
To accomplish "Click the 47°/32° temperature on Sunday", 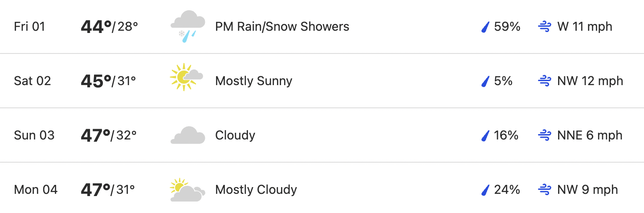I will tap(109, 135).
